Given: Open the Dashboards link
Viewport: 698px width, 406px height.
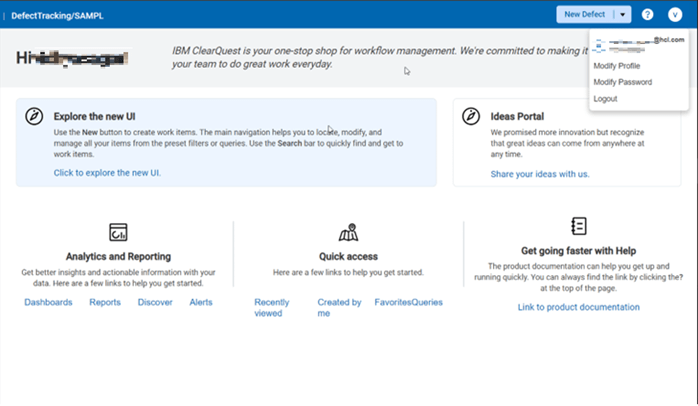Looking at the screenshot, I should tap(48, 302).
